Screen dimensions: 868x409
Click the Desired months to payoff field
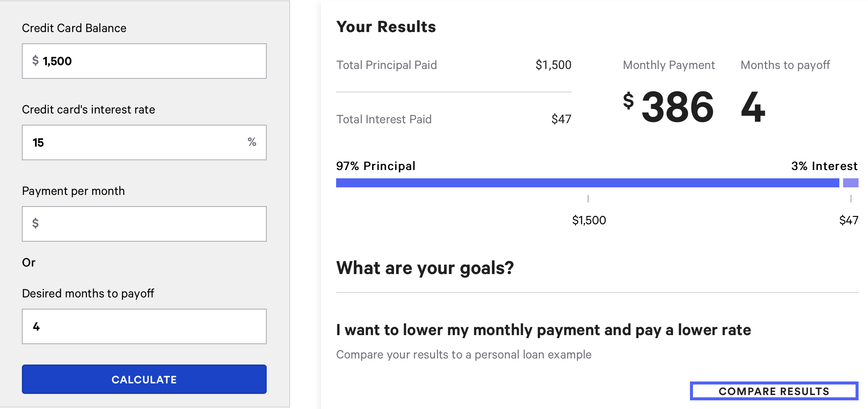click(x=144, y=326)
